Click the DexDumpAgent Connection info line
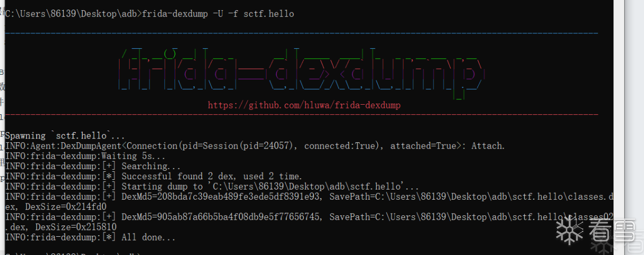The width and height of the screenshot is (644, 255). [x=255, y=146]
